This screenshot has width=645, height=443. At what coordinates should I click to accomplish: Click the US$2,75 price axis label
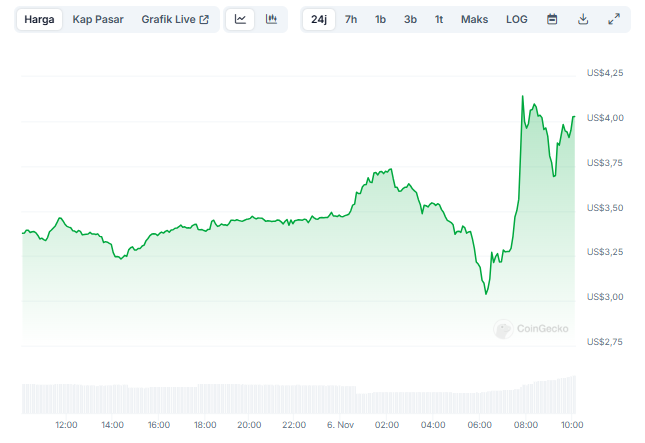[x=605, y=342]
